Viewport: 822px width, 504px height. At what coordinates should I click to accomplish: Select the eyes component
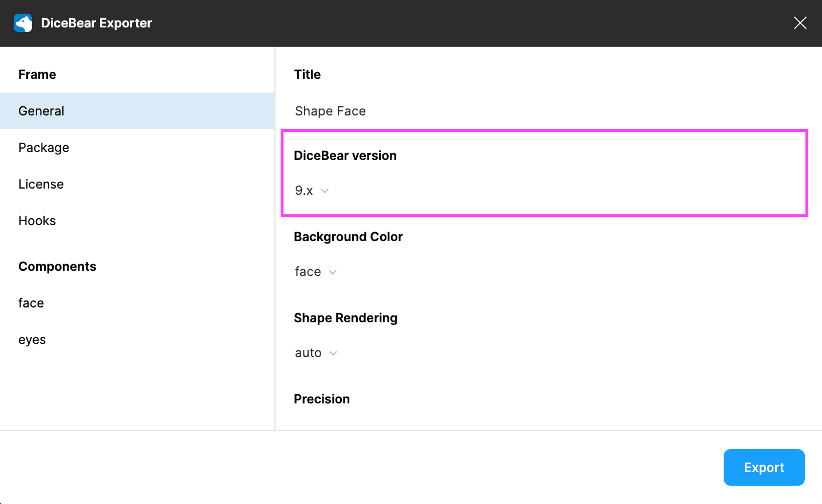31,339
